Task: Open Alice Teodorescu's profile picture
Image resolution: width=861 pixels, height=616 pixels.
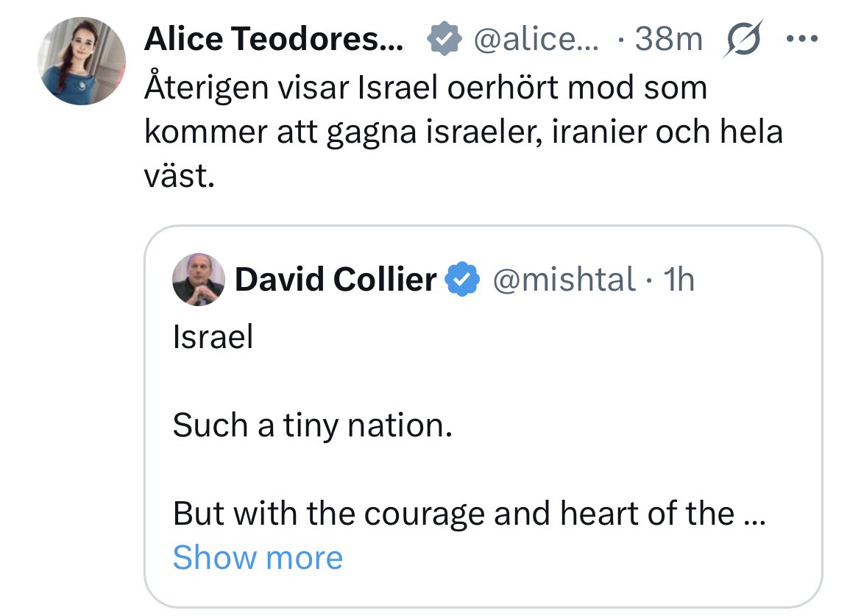Action: [x=82, y=60]
